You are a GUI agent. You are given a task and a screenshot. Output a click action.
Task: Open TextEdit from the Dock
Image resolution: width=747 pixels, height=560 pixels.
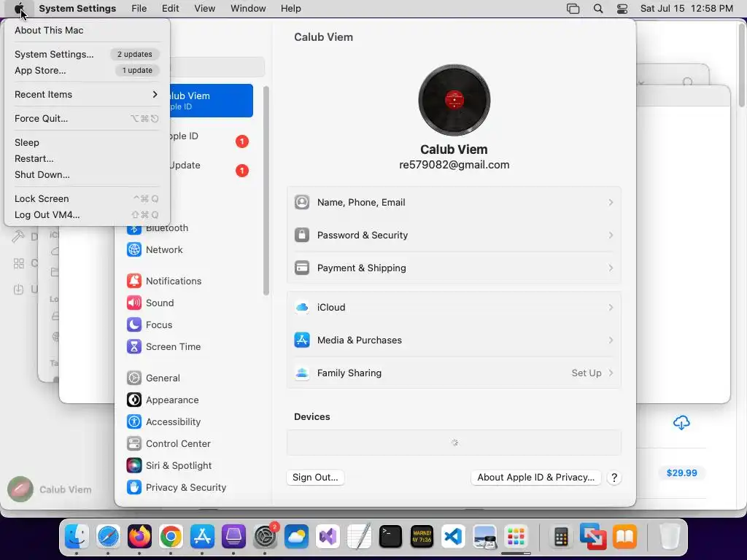tap(359, 537)
